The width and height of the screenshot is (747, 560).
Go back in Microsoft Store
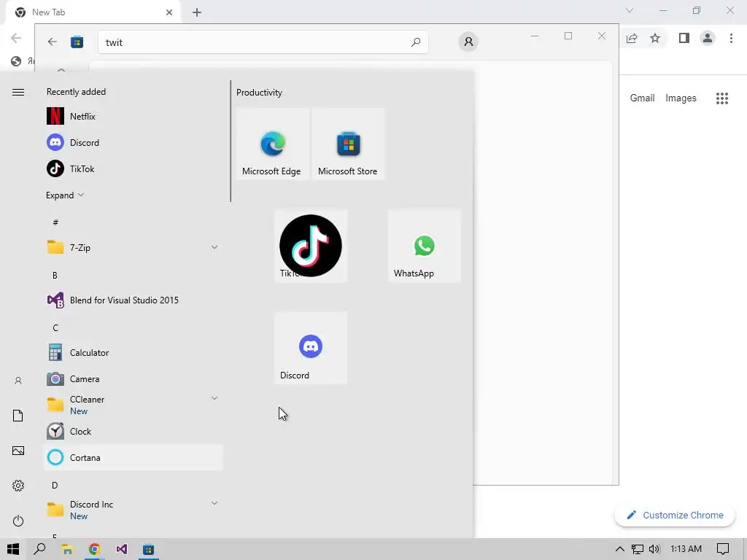[53, 42]
